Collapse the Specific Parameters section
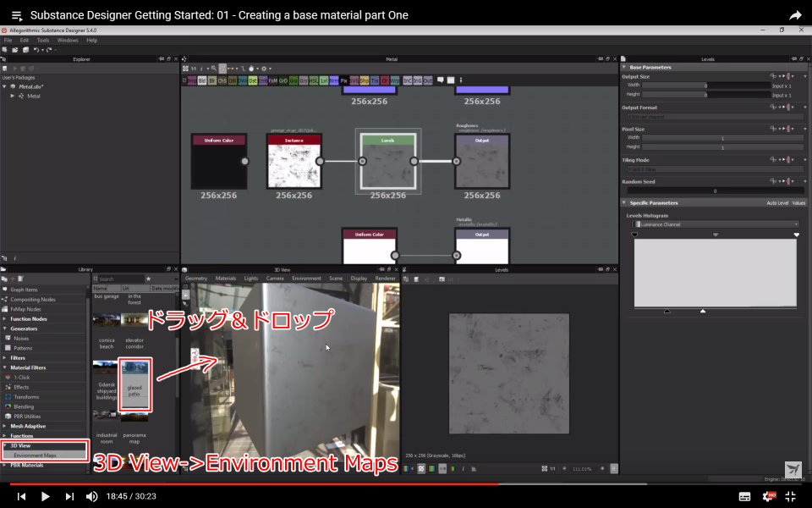The image size is (812, 508). (x=624, y=202)
